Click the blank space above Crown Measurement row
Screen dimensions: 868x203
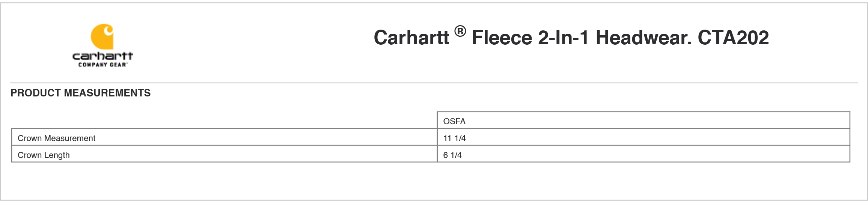224,120
